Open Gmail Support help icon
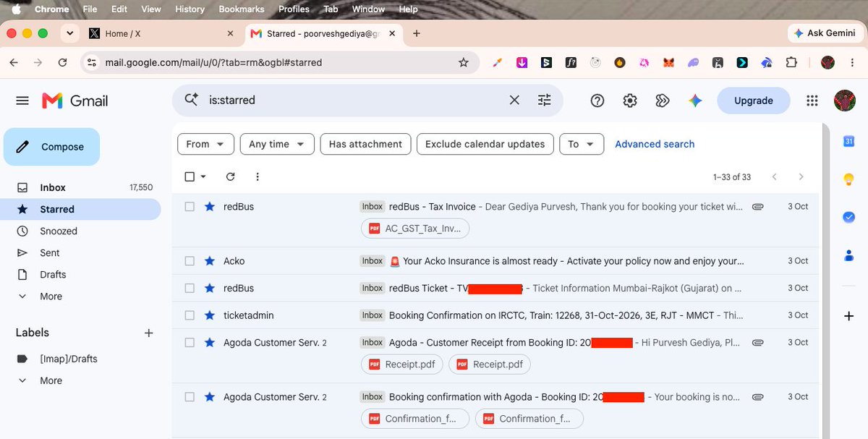 coord(597,101)
